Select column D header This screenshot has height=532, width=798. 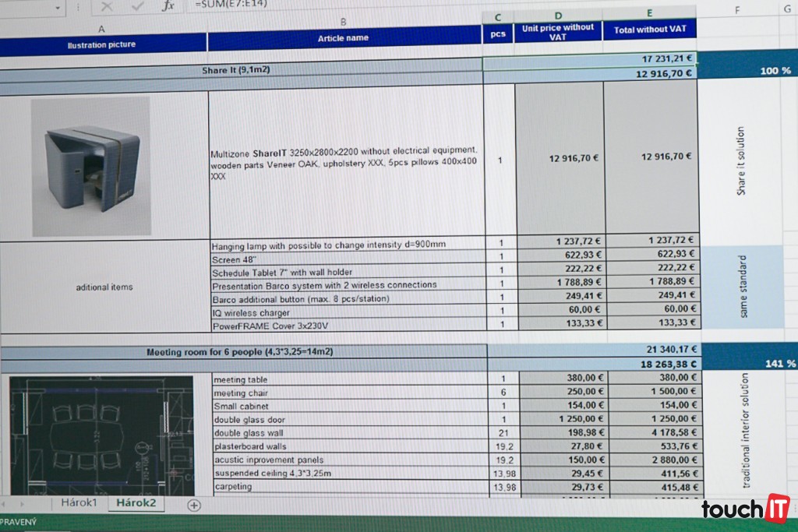pos(558,16)
